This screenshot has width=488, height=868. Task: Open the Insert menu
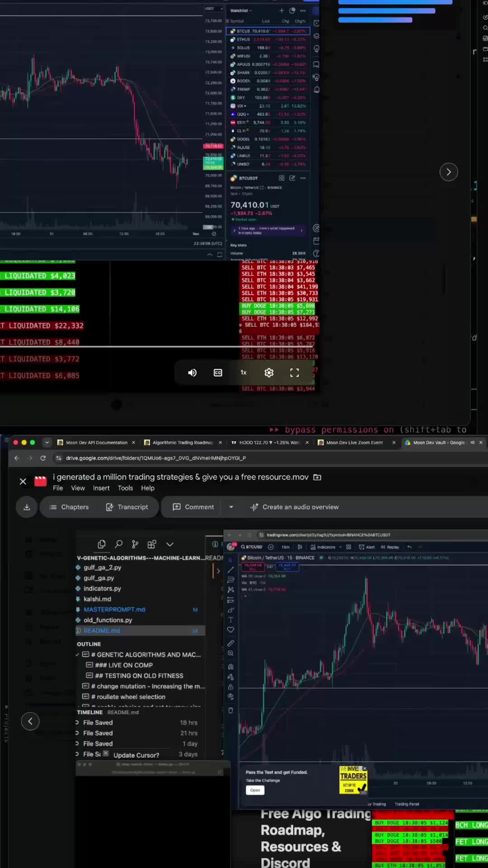pos(101,488)
